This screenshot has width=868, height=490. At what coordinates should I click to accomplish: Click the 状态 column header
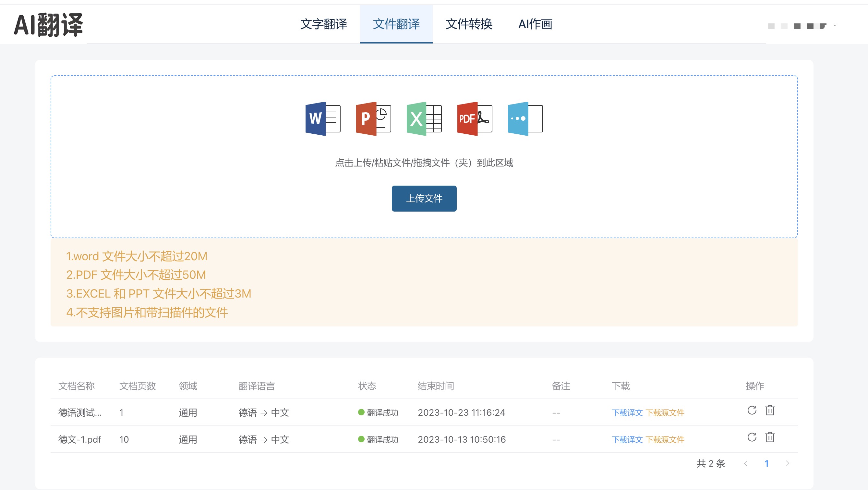[x=367, y=386]
